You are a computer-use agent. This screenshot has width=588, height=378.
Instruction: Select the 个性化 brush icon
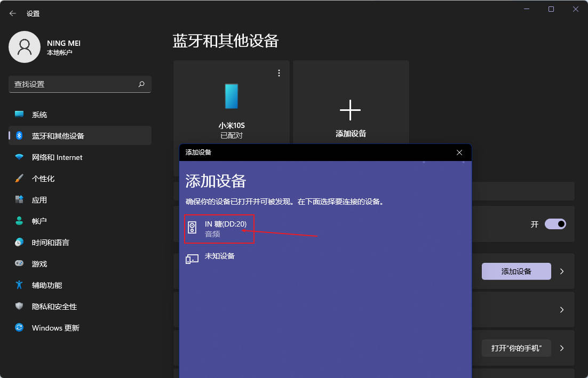pos(18,178)
